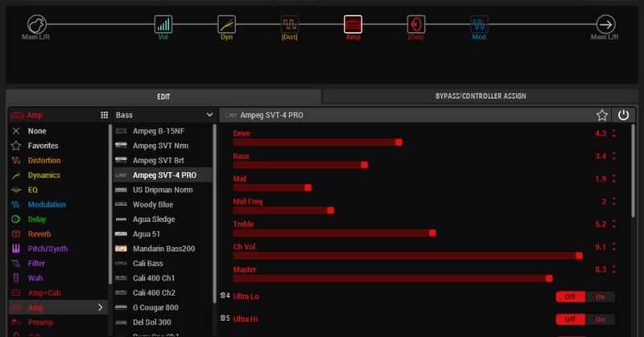Select Cali 400 Ch2 amp model
644x337 pixels.
163,293
